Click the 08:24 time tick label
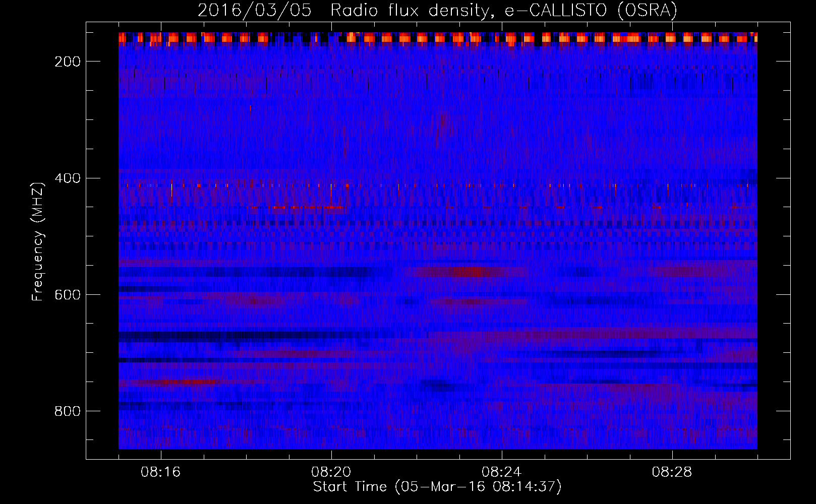The height and width of the screenshot is (504, 816). tap(502, 472)
